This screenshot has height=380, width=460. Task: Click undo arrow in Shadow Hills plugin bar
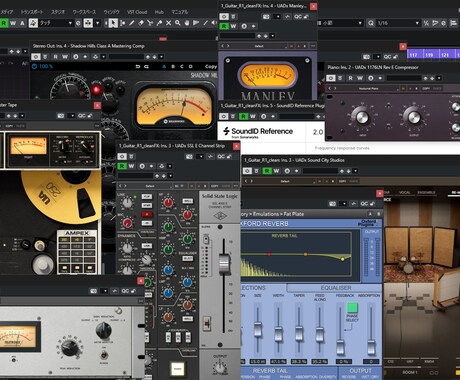pos(138,67)
